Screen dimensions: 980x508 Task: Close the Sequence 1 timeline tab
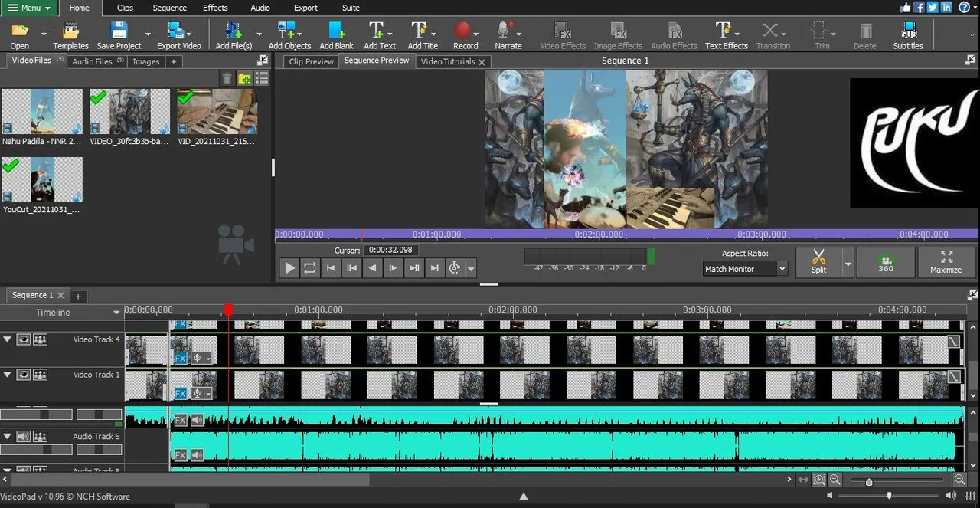[x=60, y=295]
